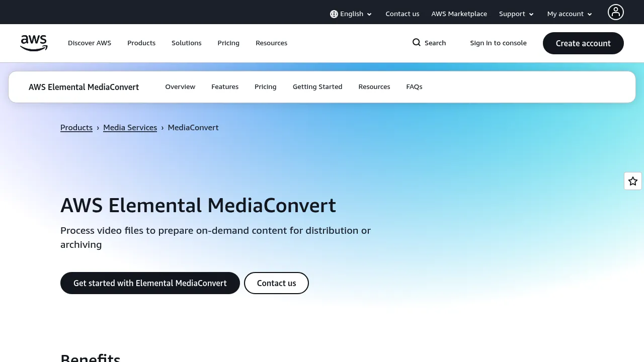
Task: Follow the Products breadcrumb link
Action: coord(76,128)
